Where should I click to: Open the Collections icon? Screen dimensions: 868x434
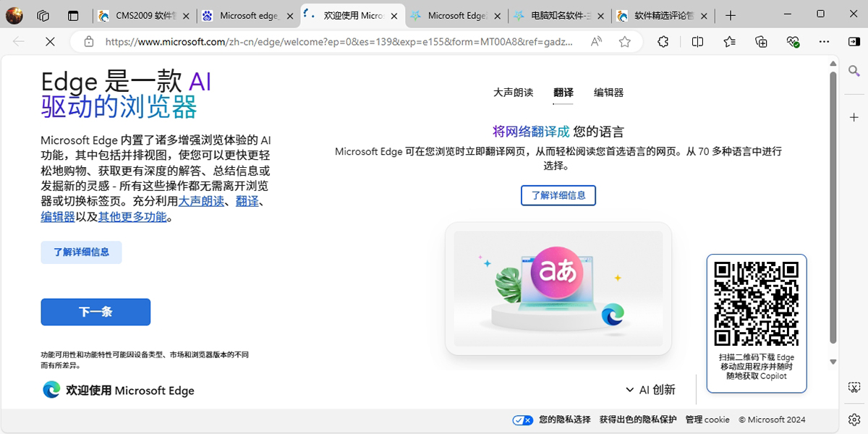click(x=761, y=42)
